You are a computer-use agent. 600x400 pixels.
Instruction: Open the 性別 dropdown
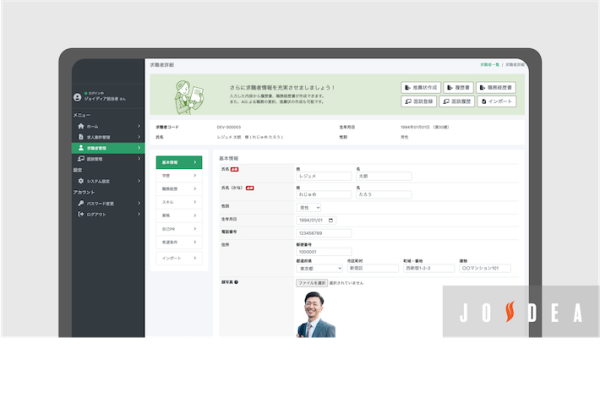tap(308, 207)
